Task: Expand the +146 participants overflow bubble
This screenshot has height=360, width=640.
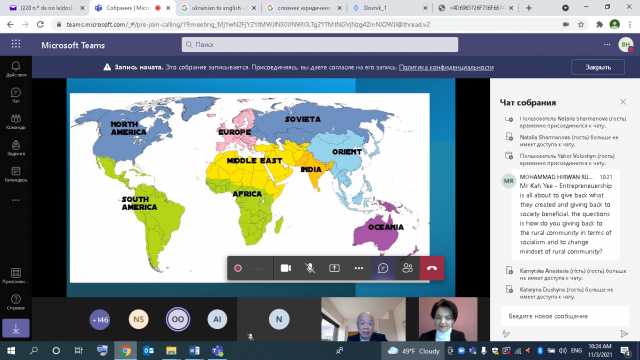Action: tap(100, 319)
